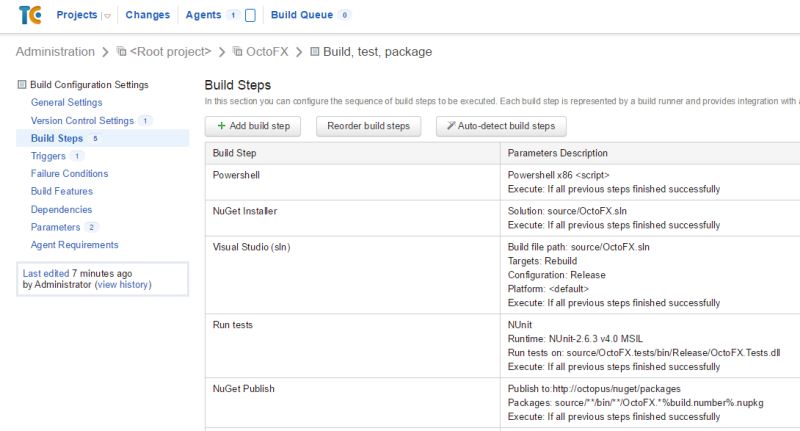
Task: Click the Add build step button
Action: coord(253,126)
